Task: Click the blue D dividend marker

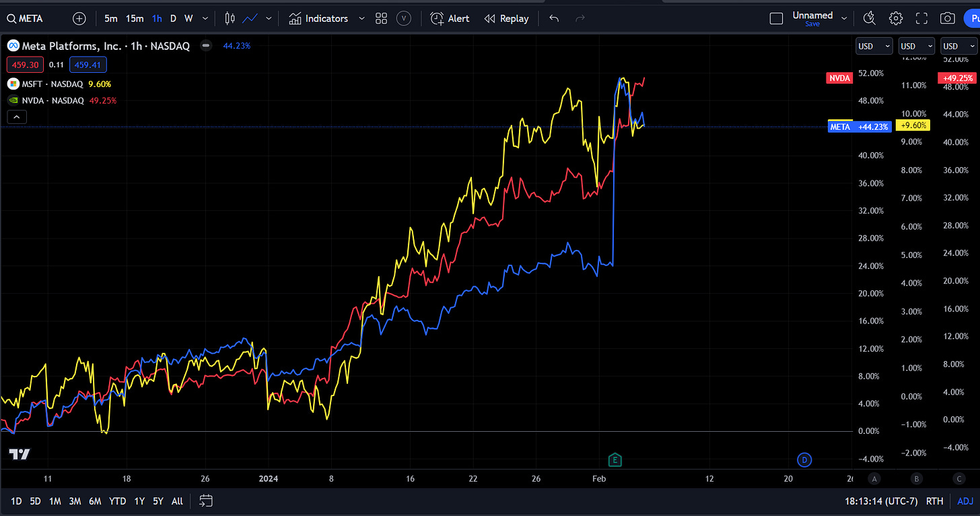Action: [x=804, y=460]
